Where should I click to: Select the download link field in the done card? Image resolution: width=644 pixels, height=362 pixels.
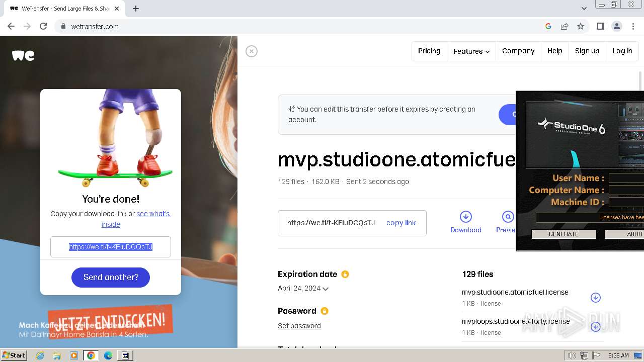pos(111,247)
